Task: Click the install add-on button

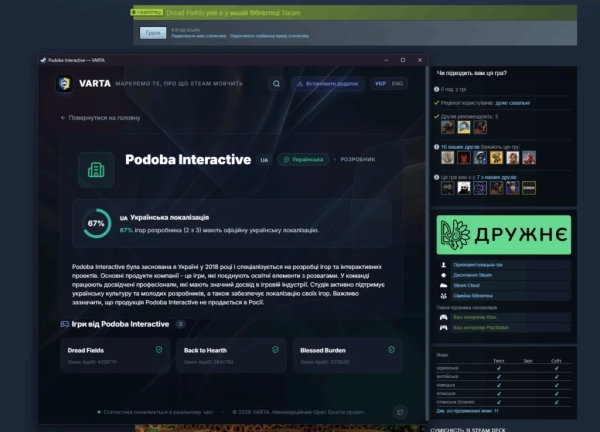Action: pos(328,83)
